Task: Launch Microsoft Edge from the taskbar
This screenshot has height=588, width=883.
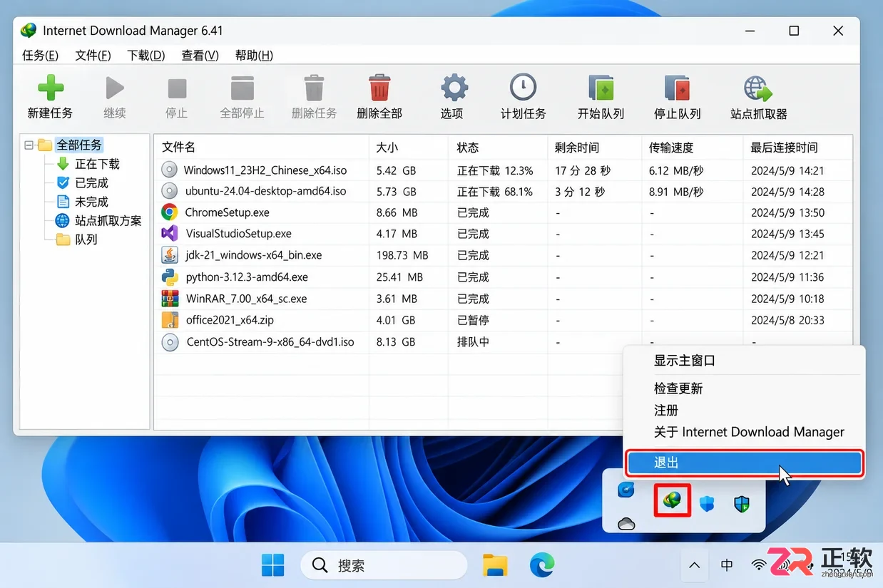Action: point(542,566)
